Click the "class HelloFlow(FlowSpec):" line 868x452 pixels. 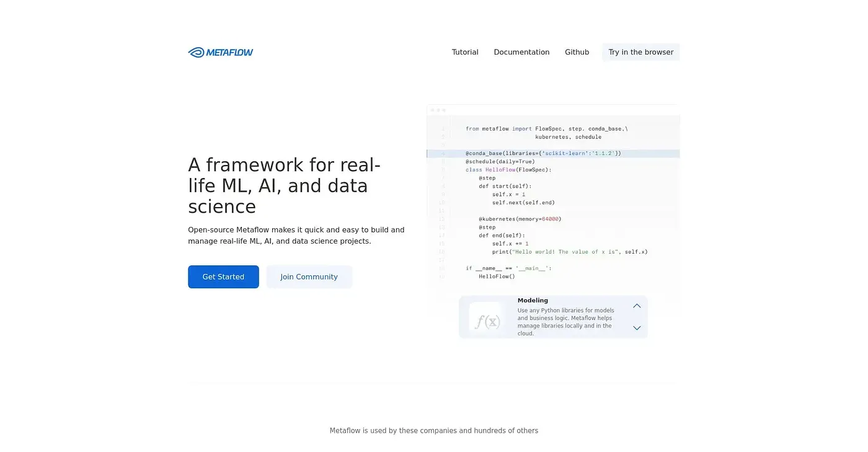click(508, 169)
